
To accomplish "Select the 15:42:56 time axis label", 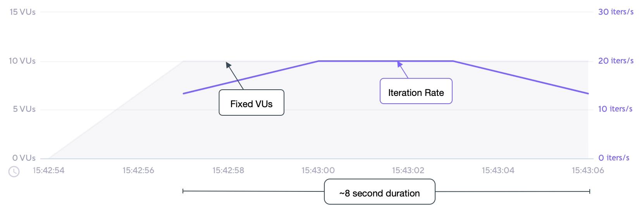I will pos(138,170).
